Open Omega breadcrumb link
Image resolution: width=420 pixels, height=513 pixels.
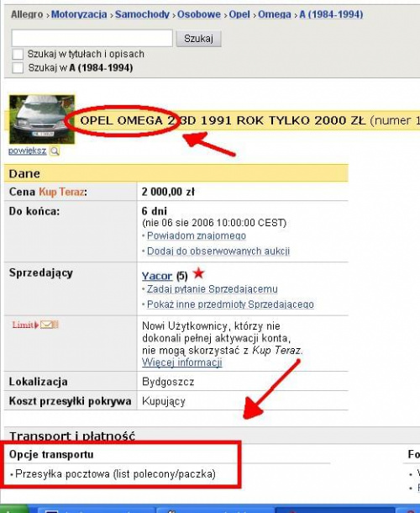point(274,14)
